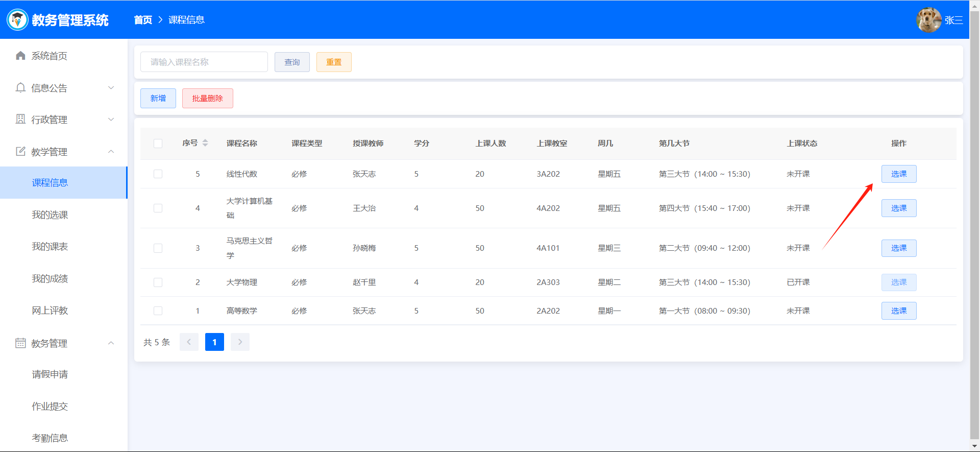The width and height of the screenshot is (980, 452).
Task: Click the system logo icon in header
Action: coord(17,20)
